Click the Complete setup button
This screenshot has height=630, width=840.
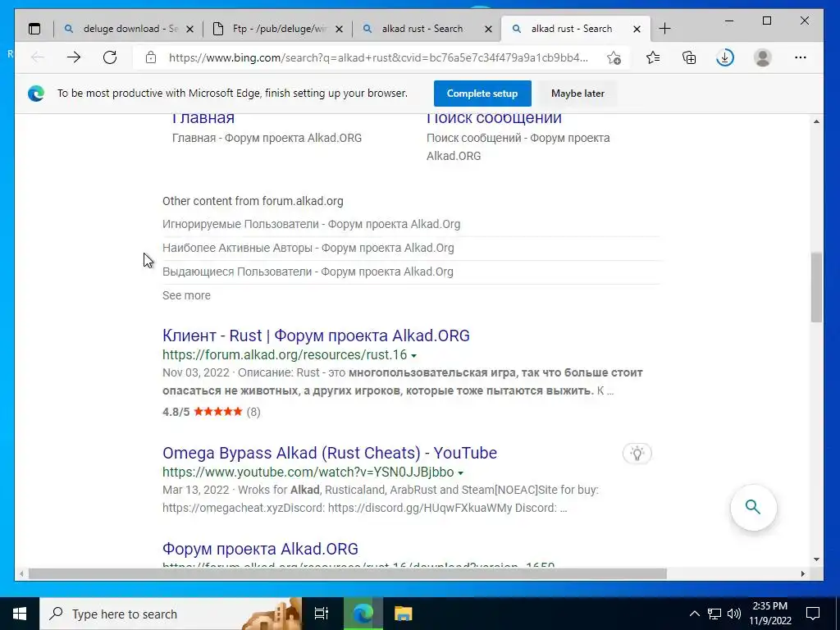coord(482,94)
